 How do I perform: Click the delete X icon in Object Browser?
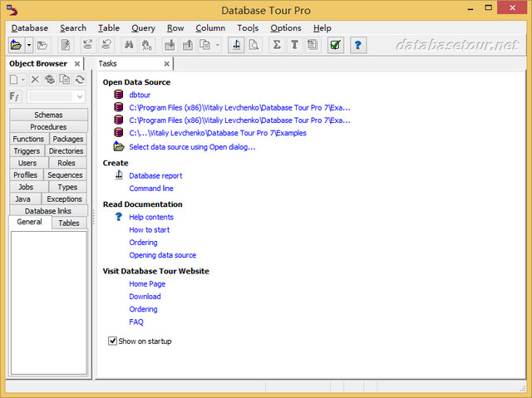35,80
